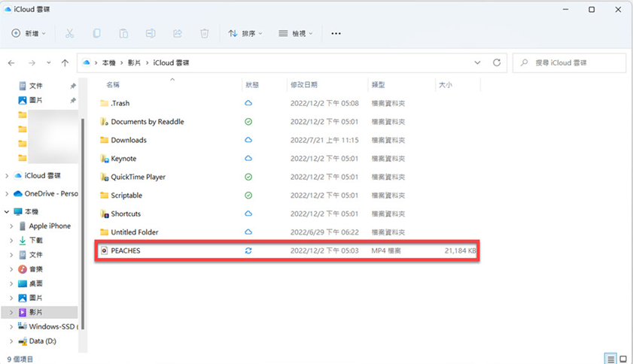The image size is (633, 364).
Task: Open recent locations chevron near navigation arrows
Action: coord(49,63)
